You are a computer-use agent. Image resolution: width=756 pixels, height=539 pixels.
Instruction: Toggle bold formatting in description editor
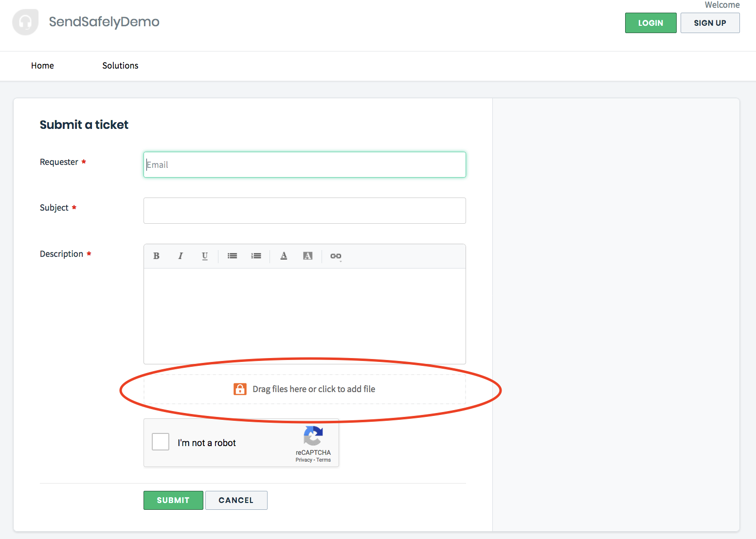coord(156,256)
